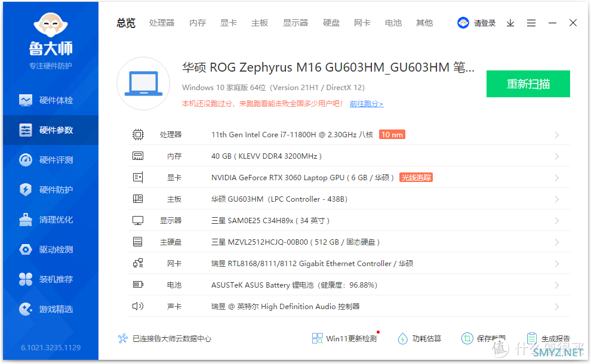Click the main hard disk icon
Viewport: 591px width, 364px height.
[138, 242]
